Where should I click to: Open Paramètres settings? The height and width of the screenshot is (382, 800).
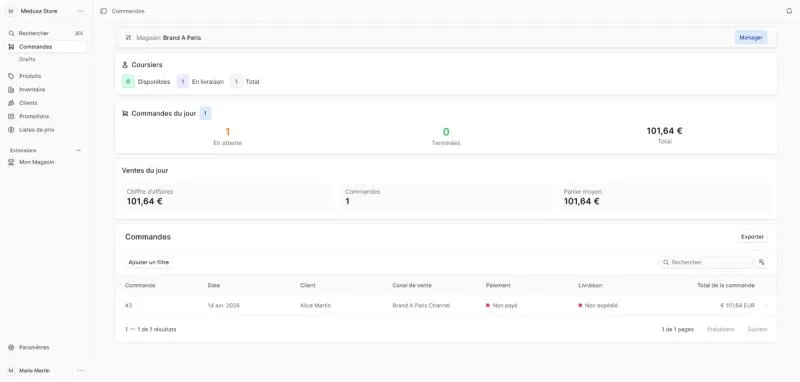coord(46,347)
